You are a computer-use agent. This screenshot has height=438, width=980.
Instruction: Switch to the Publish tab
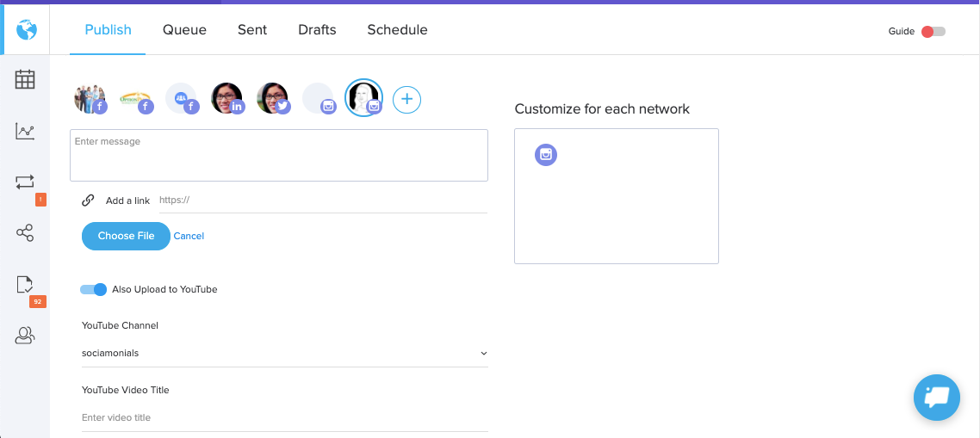[109, 29]
